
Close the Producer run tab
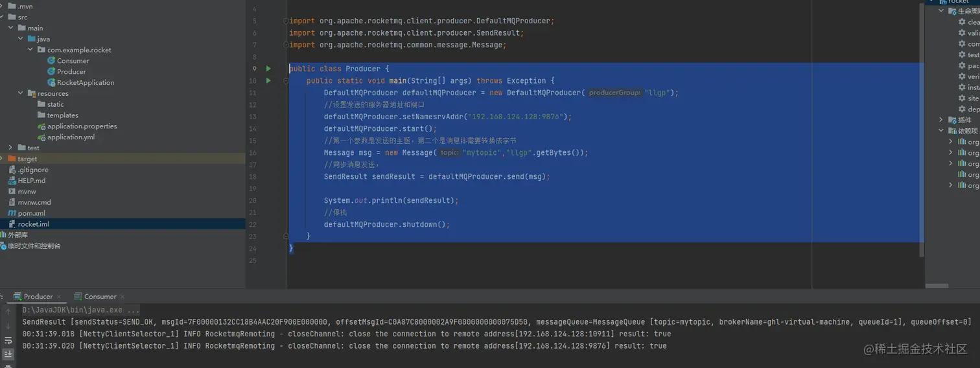tap(60, 297)
